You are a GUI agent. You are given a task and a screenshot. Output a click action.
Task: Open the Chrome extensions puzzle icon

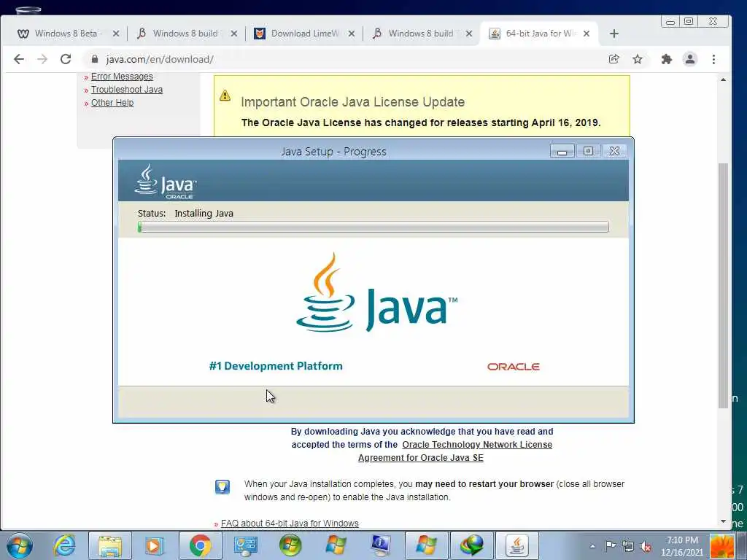[x=667, y=59]
